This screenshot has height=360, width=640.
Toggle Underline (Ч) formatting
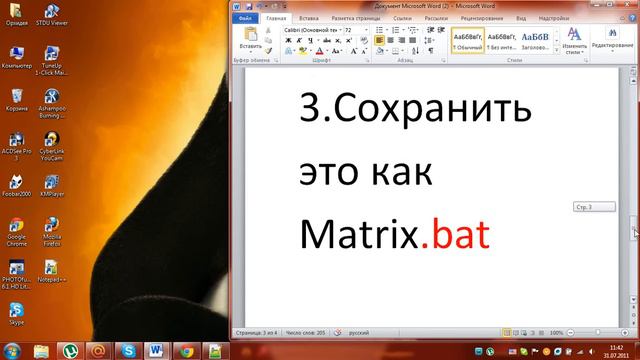click(x=310, y=40)
